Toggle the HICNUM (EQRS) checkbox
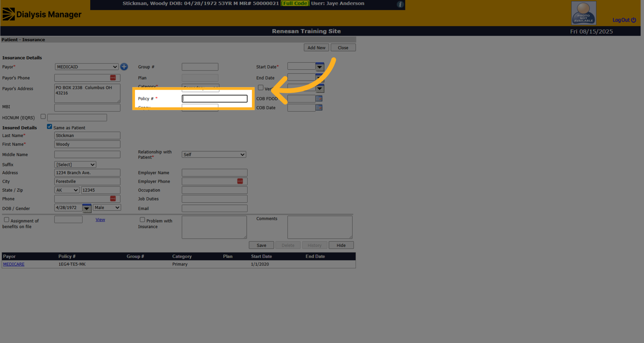Screen dimensions: 644x343 (x=43, y=117)
